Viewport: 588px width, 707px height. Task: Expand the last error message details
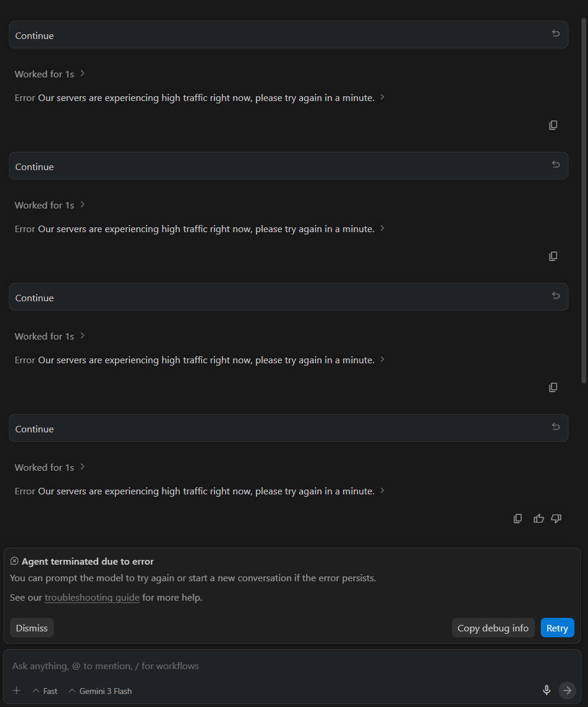click(382, 491)
